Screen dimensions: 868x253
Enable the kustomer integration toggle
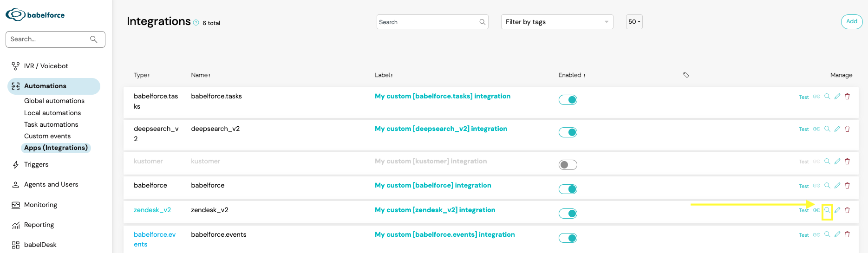tap(568, 165)
